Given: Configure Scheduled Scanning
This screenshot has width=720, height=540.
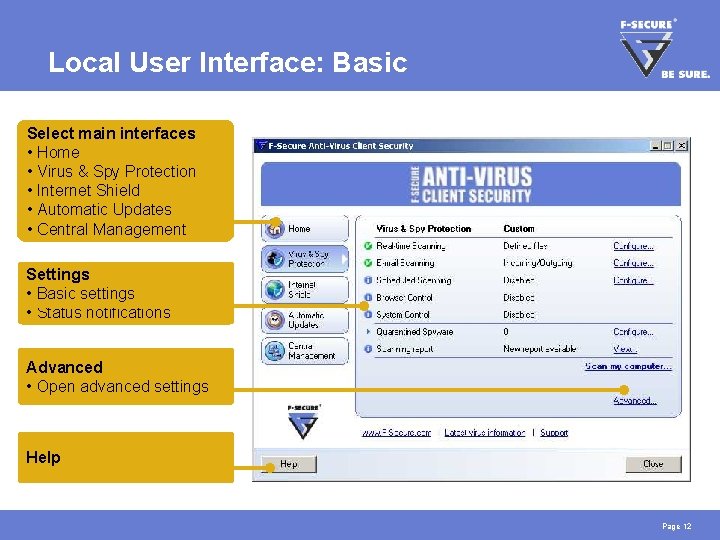Looking at the screenshot, I should 633,280.
